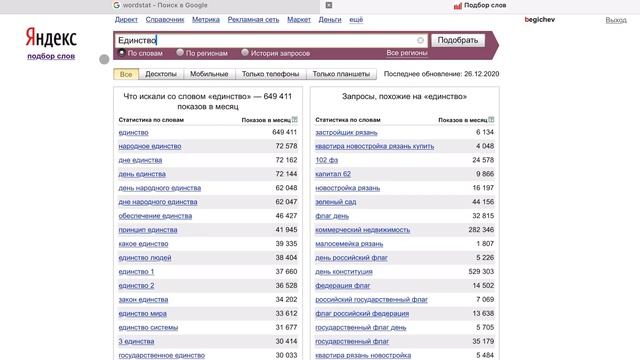Select the История запросов radio button

(244, 53)
